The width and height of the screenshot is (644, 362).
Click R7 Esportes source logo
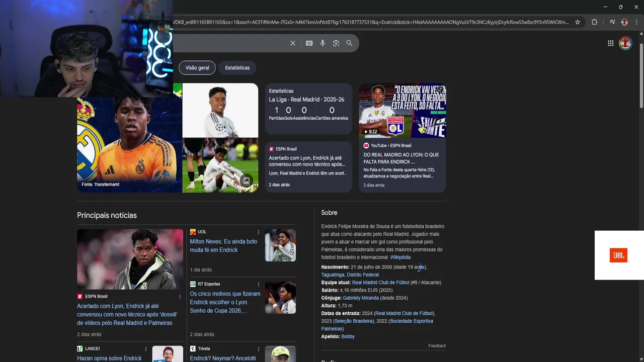[x=193, y=284]
